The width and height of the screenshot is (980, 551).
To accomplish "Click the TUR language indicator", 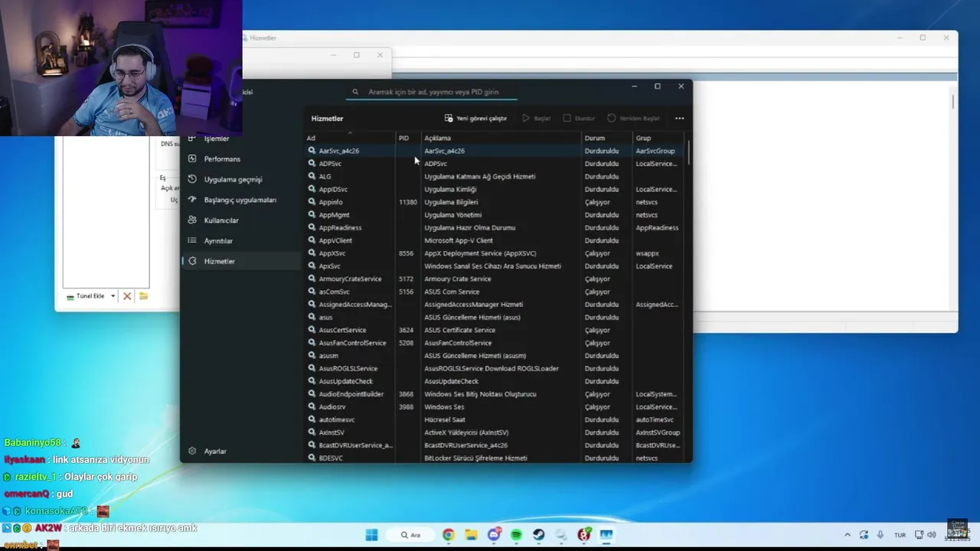I will click(900, 535).
